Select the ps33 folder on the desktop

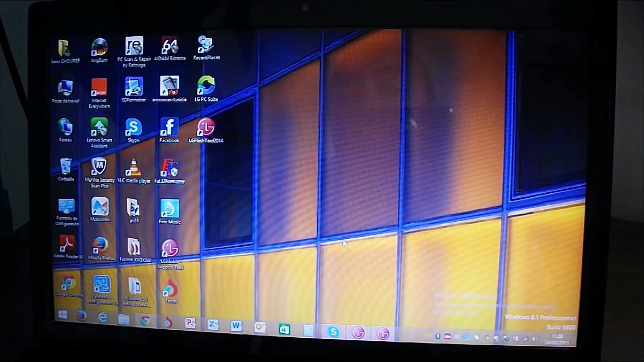(133, 210)
